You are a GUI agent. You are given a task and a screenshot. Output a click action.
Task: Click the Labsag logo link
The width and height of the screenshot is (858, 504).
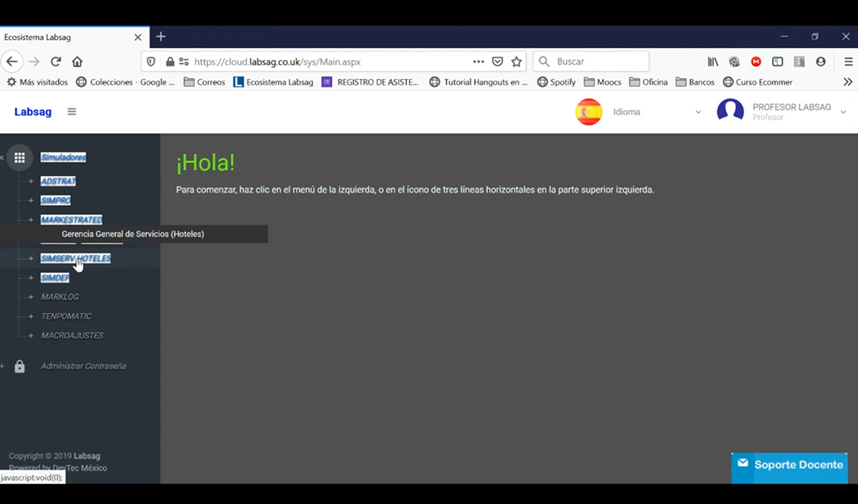click(x=33, y=111)
